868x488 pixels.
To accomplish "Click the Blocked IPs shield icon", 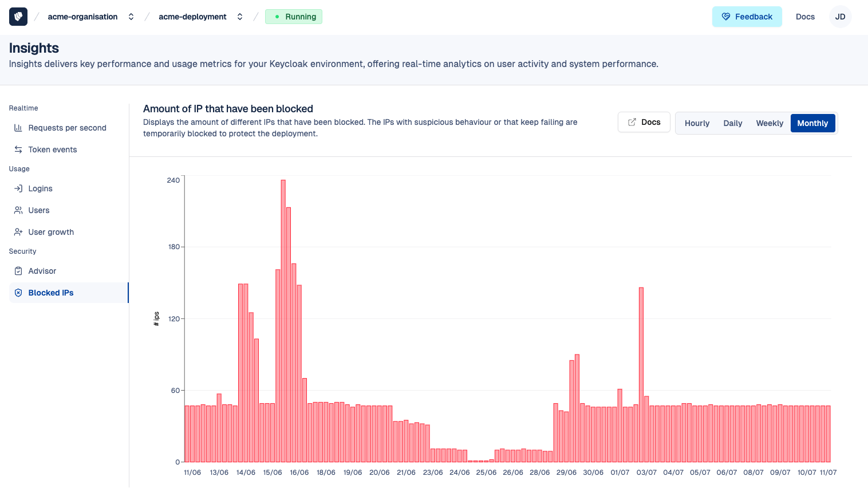I will (18, 293).
